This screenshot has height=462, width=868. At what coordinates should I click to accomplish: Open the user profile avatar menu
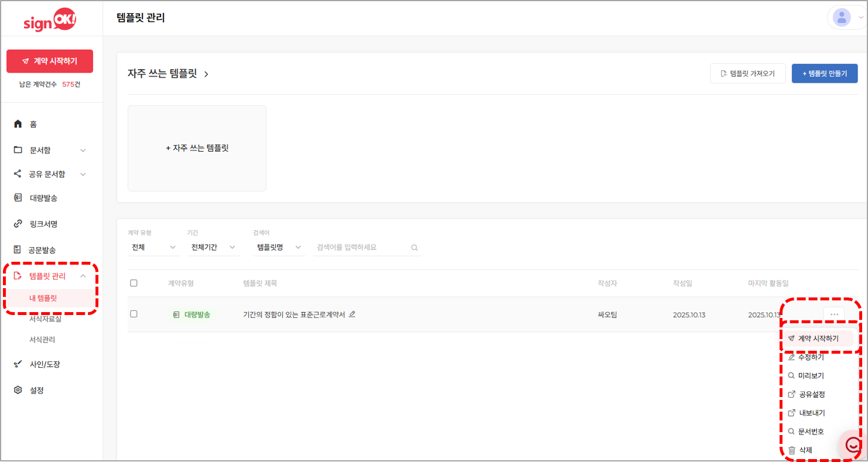click(x=842, y=18)
